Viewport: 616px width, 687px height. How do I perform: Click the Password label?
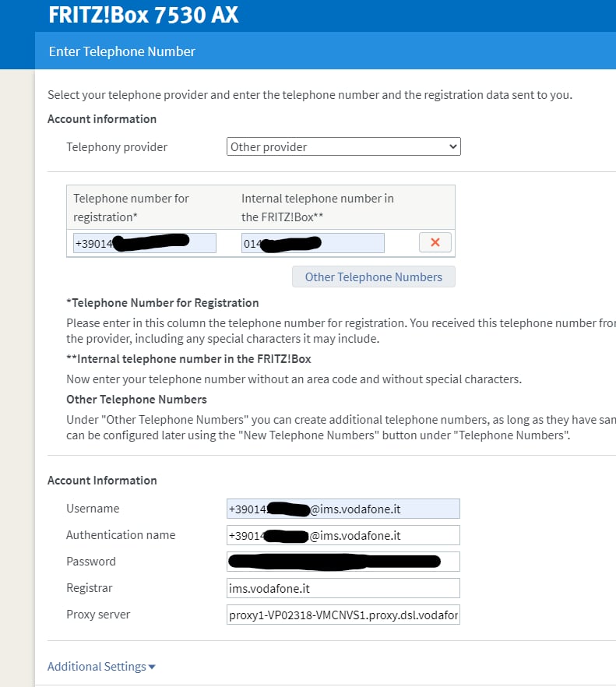(x=90, y=562)
